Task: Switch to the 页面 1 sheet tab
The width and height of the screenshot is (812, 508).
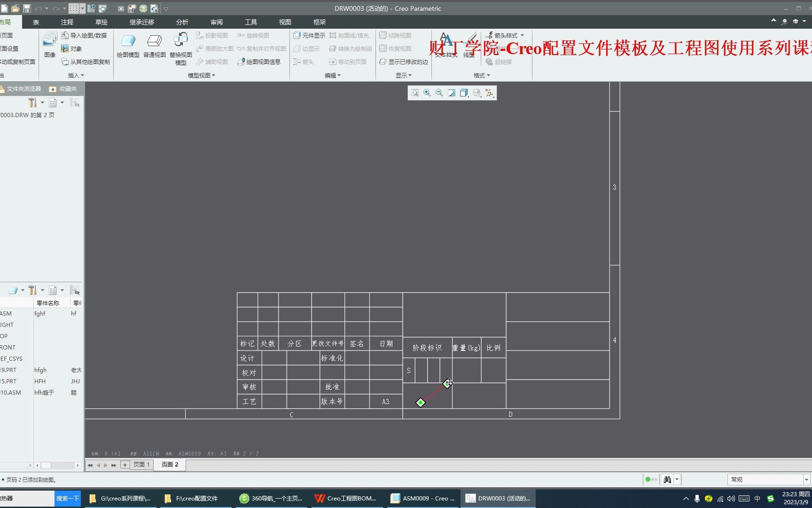Action: point(141,465)
